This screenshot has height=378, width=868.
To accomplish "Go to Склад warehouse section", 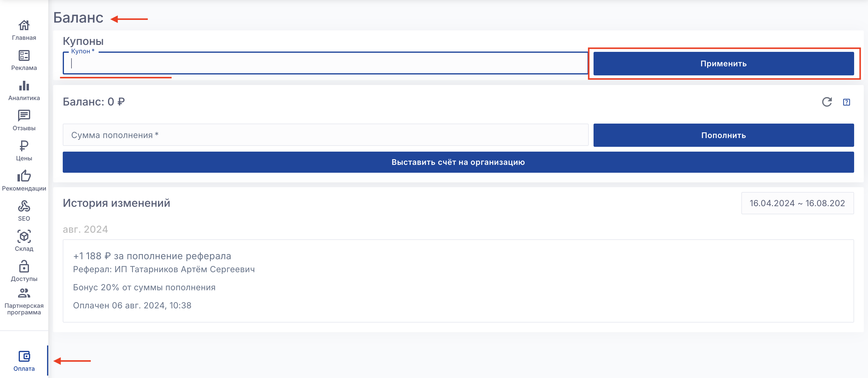I will [x=24, y=241].
